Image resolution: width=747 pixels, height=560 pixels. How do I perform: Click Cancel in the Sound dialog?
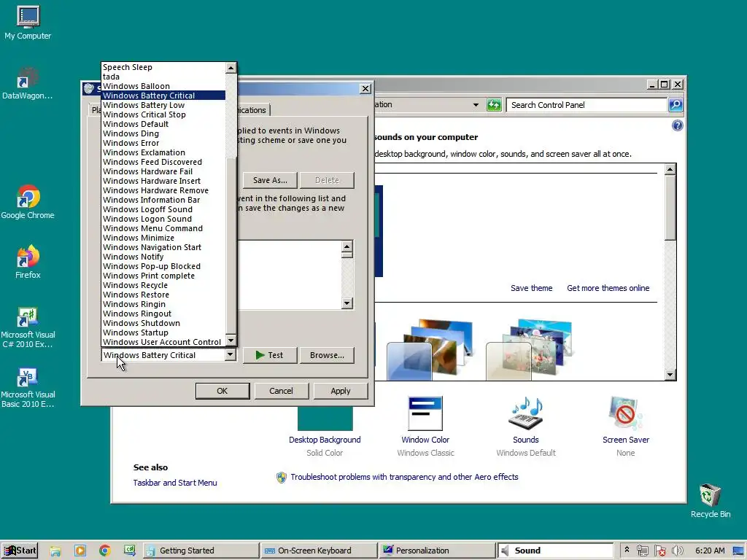281,391
